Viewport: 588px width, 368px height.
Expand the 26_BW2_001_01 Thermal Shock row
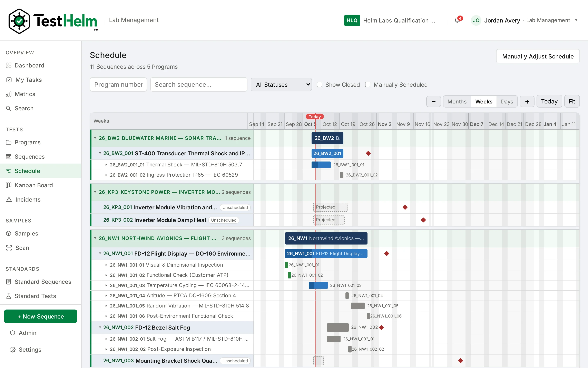tap(106, 165)
